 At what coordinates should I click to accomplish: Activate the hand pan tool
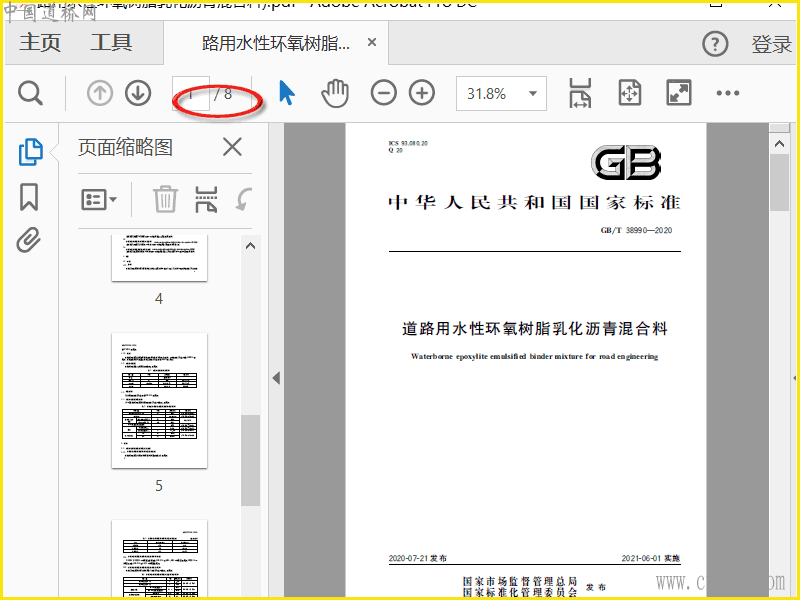pos(335,93)
